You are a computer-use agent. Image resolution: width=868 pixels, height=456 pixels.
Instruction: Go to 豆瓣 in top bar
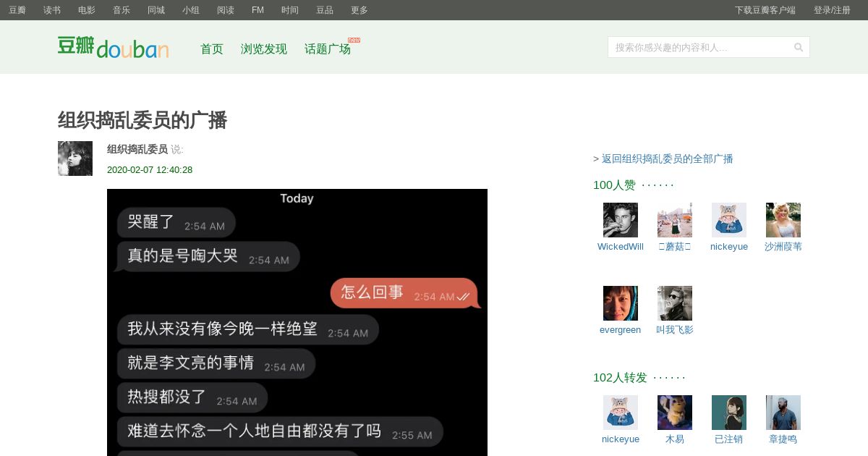coord(17,10)
